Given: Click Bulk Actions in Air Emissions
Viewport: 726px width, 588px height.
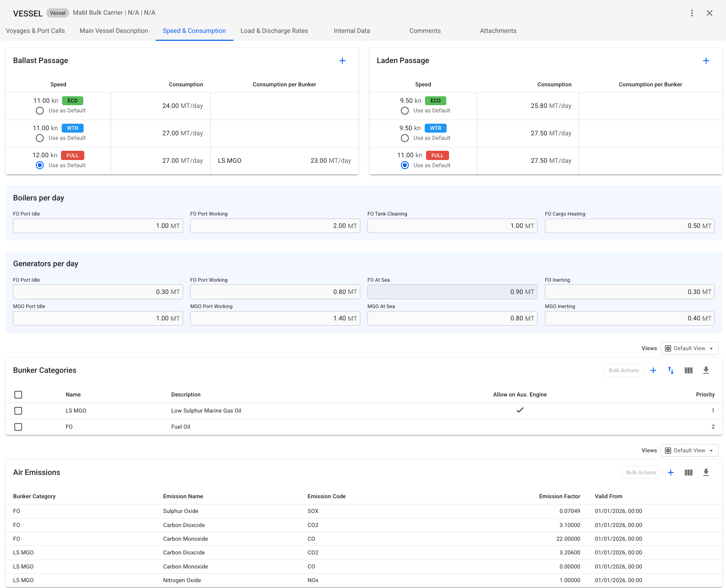Looking at the screenshot, I should click(x=641, y=473).
